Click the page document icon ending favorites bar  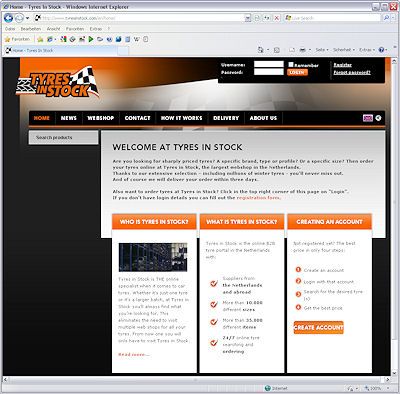click(x=146, y=39)
